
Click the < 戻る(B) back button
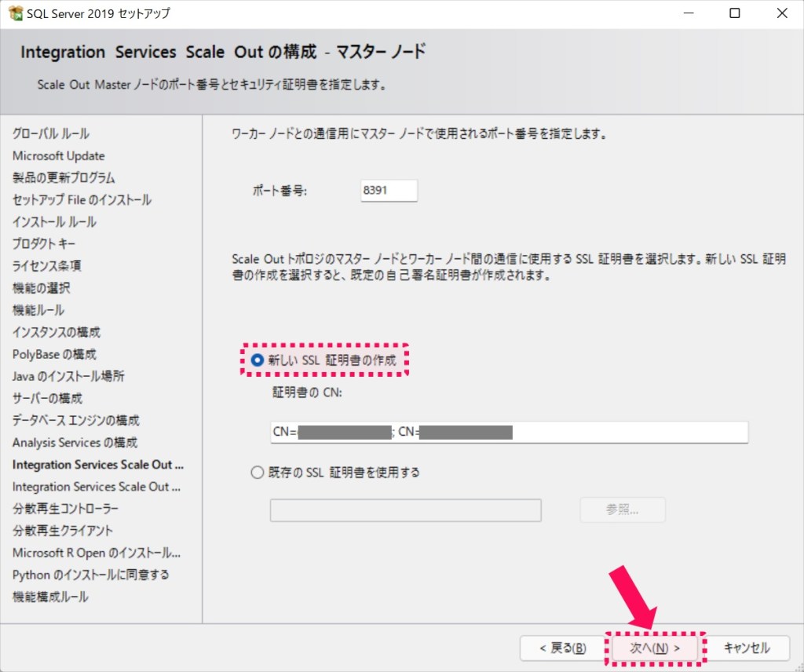562,648
